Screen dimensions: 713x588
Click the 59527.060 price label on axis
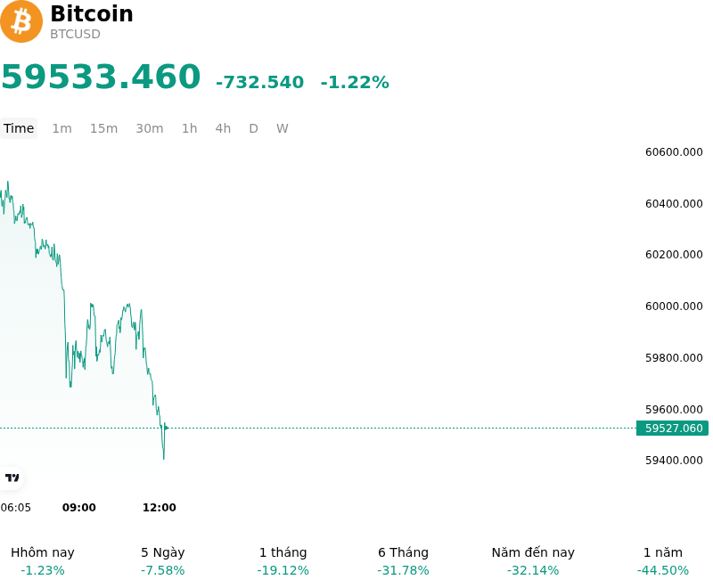click(672, 428)
